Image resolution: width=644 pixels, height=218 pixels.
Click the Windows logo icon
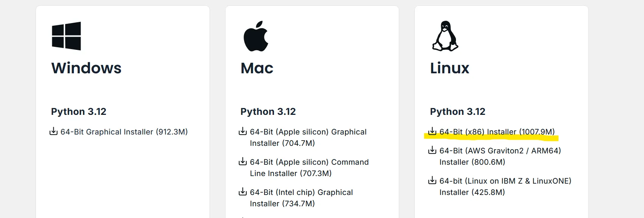tap(66, 36)
